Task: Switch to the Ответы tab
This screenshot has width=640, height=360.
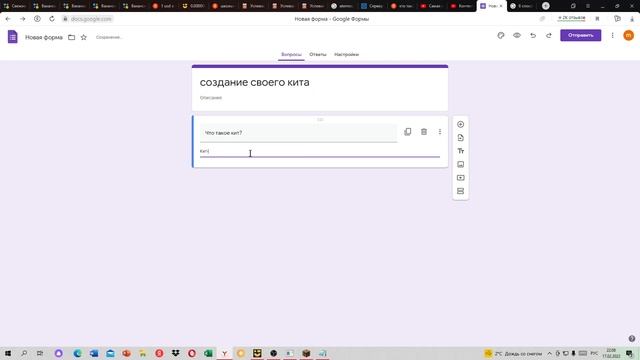Action: 318,54
